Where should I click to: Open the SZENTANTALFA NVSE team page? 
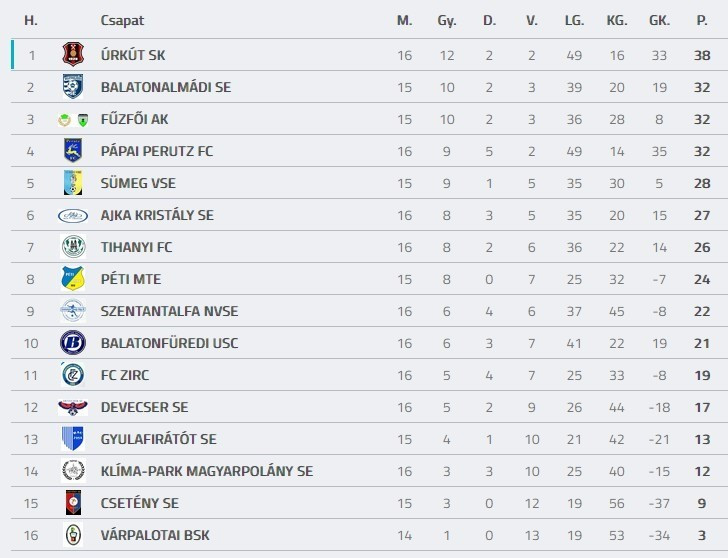click(x=169, y=311)
